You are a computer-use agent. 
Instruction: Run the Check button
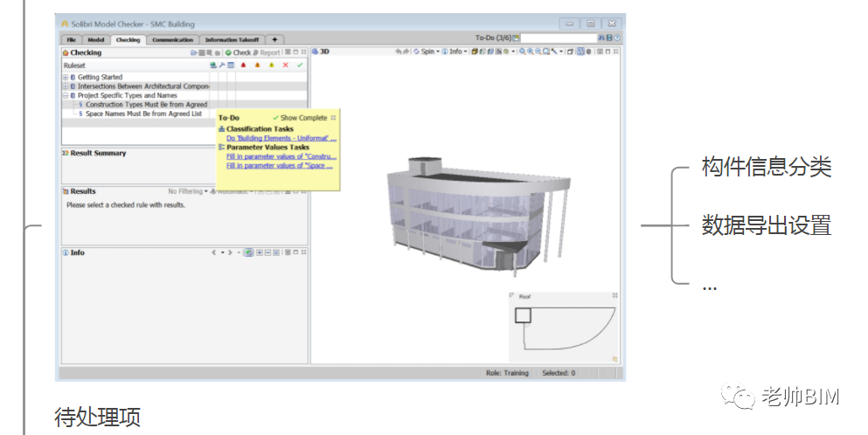tap(238, 52)
